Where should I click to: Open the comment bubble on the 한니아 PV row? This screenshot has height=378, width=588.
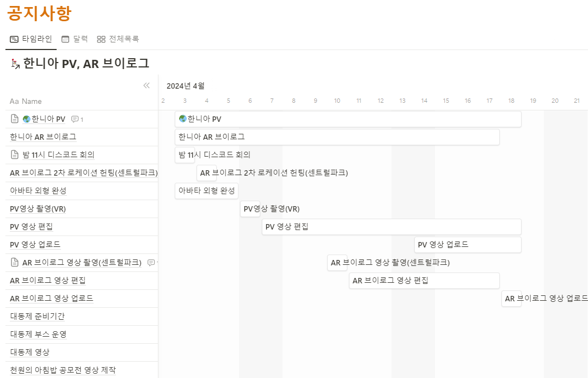tap(77, 119)
